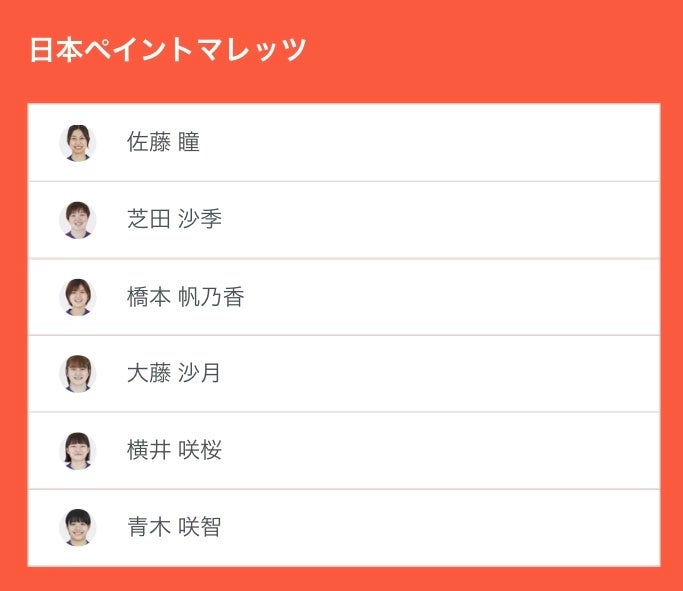Select the 橋本 帆乃香 name text
The width and height of the screenshot is (683, 591).
185,297
